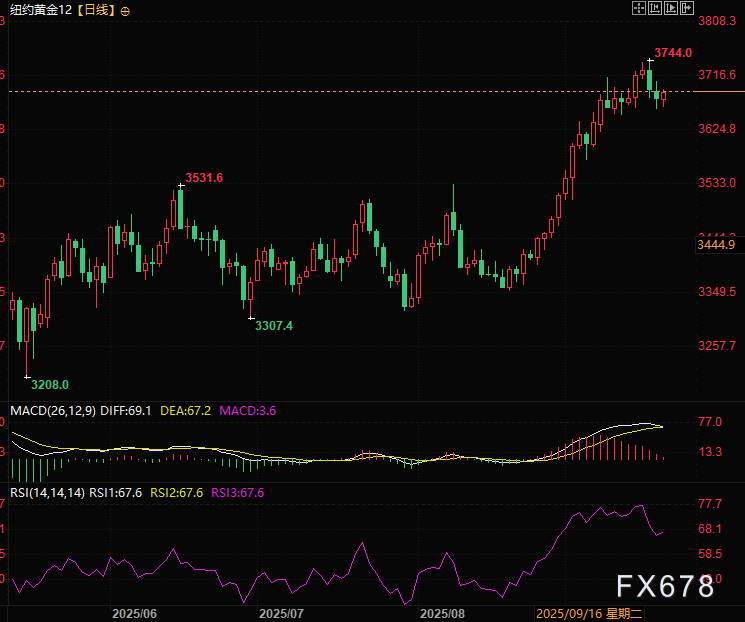
Task: Open the 日线 period selector
Action: (x=98, y=10)
